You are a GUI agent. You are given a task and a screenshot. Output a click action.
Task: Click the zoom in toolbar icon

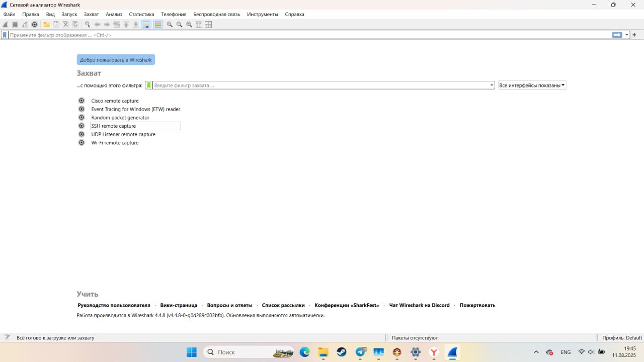(170, 24)
